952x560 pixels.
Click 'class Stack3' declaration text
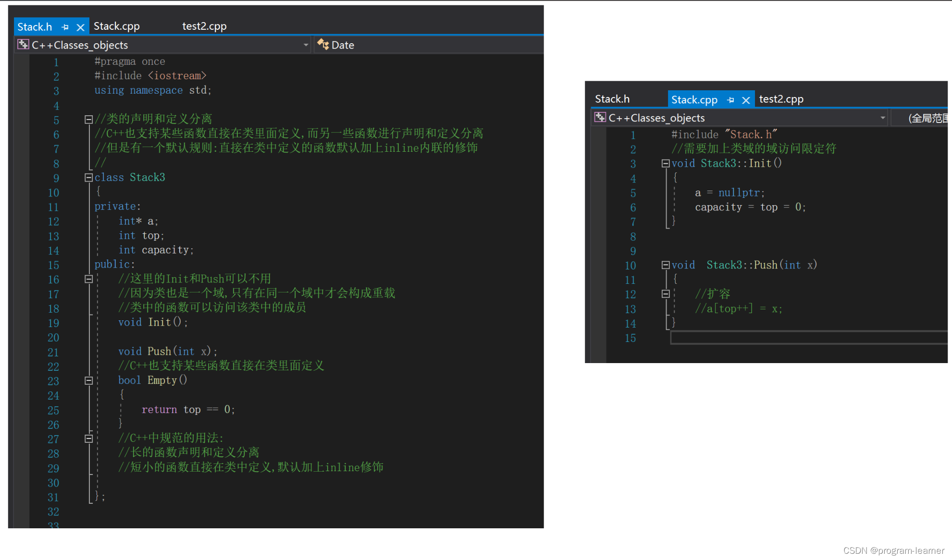click(x=130, y=178)
